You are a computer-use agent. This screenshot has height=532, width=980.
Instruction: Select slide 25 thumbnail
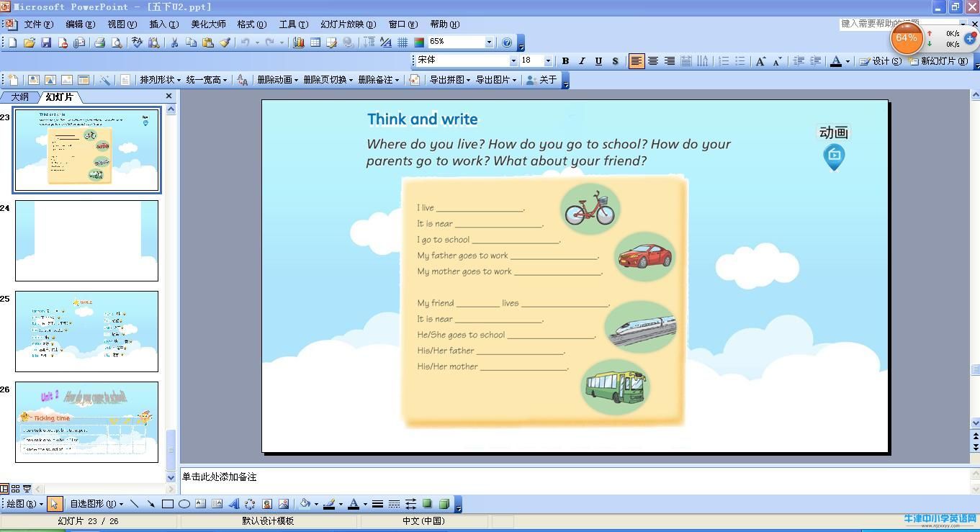86,331
